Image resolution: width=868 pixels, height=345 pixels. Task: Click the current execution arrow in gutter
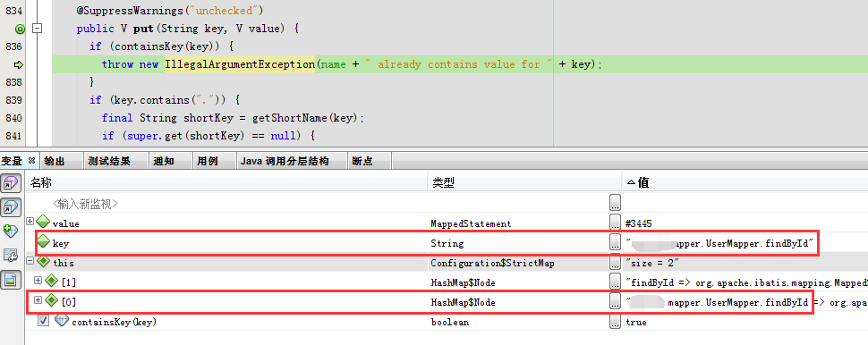point(18,64)
